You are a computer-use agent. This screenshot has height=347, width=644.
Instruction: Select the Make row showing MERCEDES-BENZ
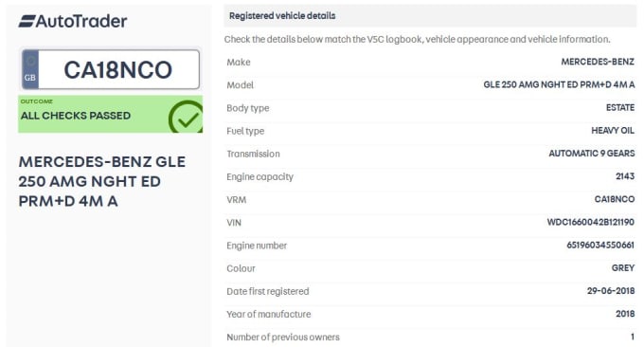pyautogui.click(x=430, y=62)
